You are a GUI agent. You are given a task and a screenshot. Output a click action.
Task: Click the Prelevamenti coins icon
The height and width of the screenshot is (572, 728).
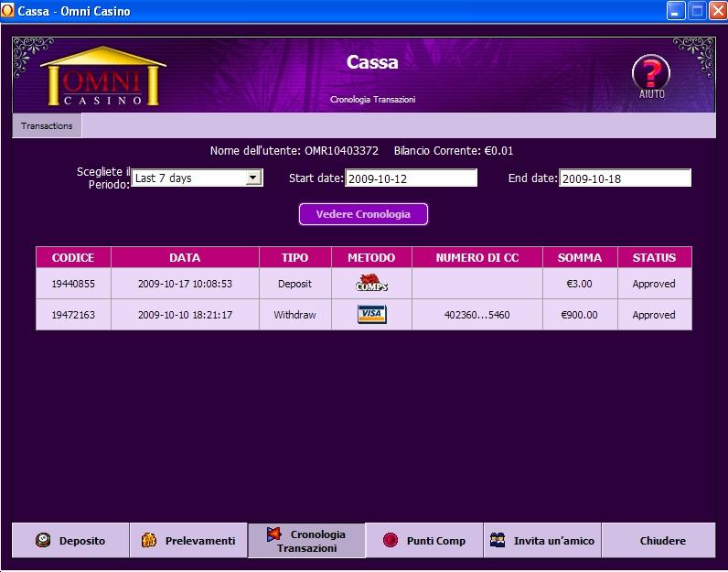click(x=148, y=540)
